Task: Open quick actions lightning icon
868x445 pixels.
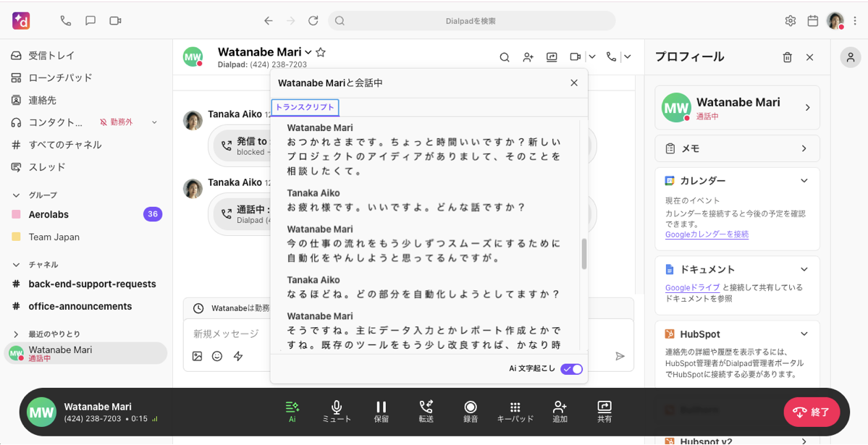Action: point(238,357)
